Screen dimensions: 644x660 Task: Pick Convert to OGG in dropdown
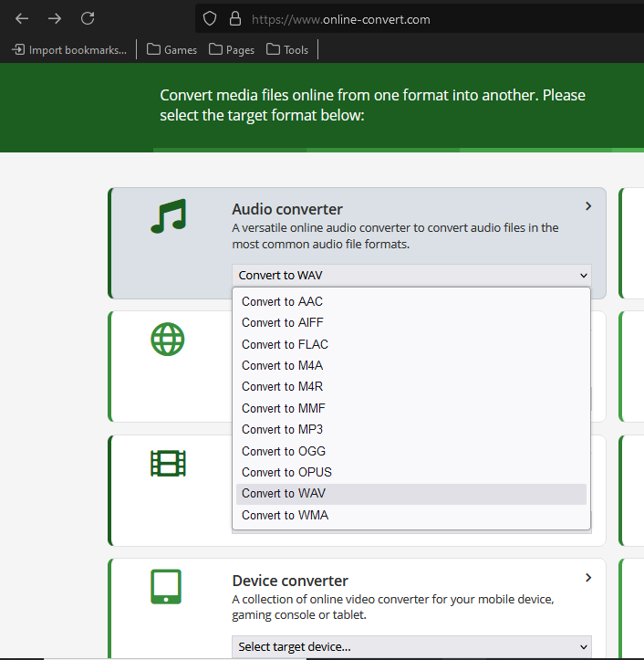[284, 451]
